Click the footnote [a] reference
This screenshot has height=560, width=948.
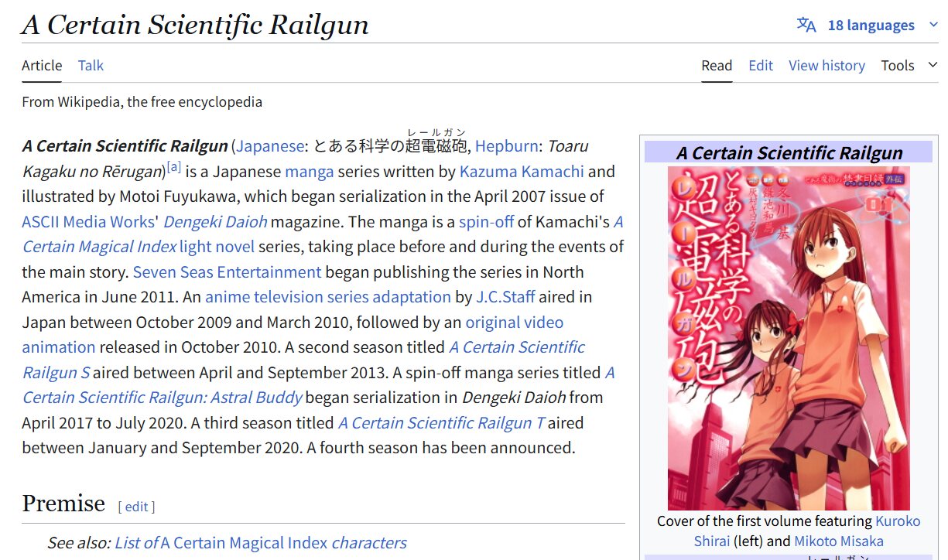pos(173,167)
